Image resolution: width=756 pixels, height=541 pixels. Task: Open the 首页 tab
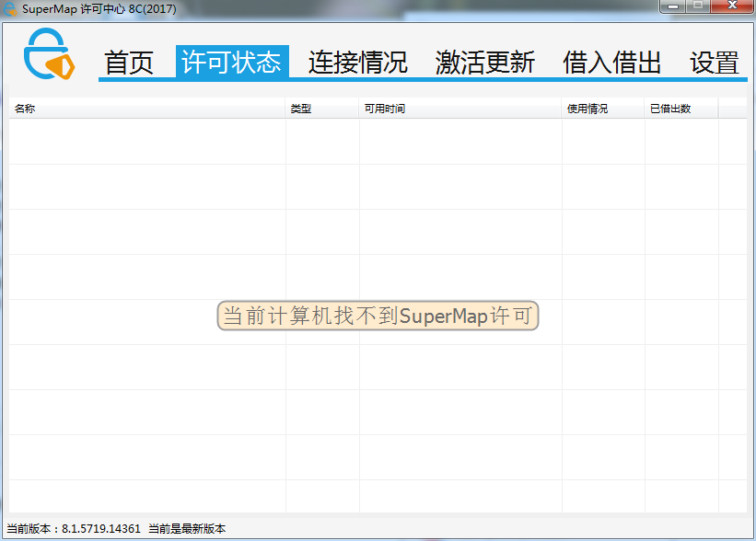129,63
